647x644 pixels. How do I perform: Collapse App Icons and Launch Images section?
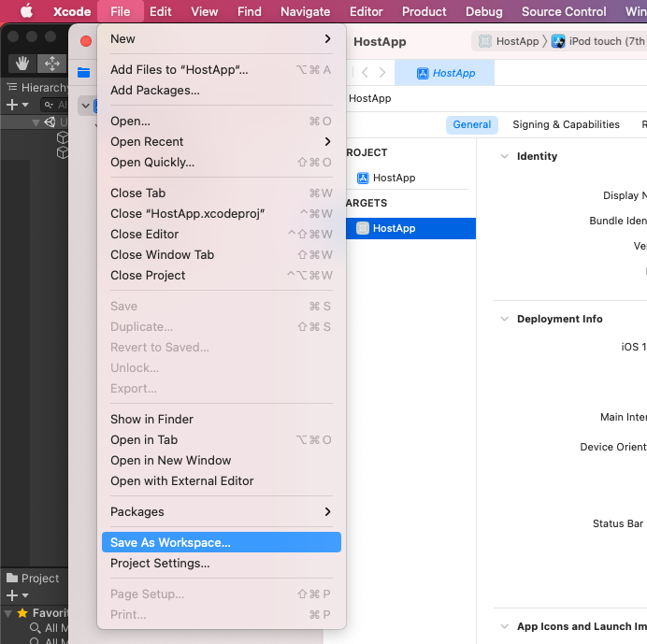[505, 626]
